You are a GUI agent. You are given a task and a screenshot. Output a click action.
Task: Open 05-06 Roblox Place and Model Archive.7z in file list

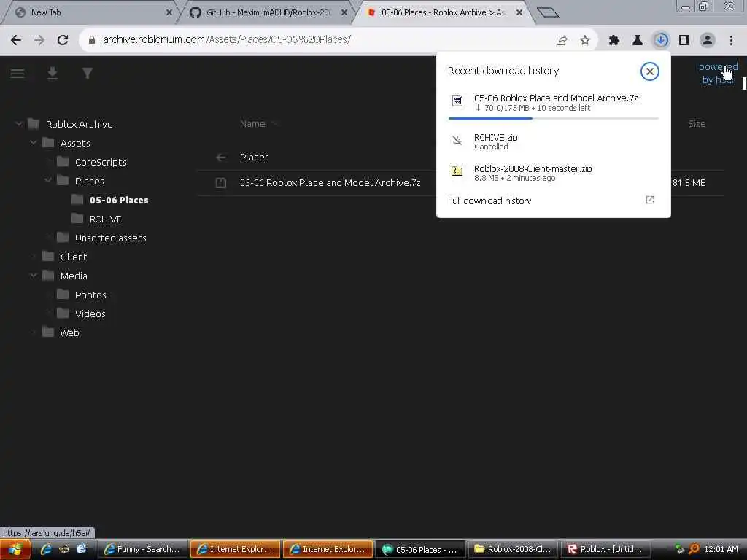(x=330, y=182)
